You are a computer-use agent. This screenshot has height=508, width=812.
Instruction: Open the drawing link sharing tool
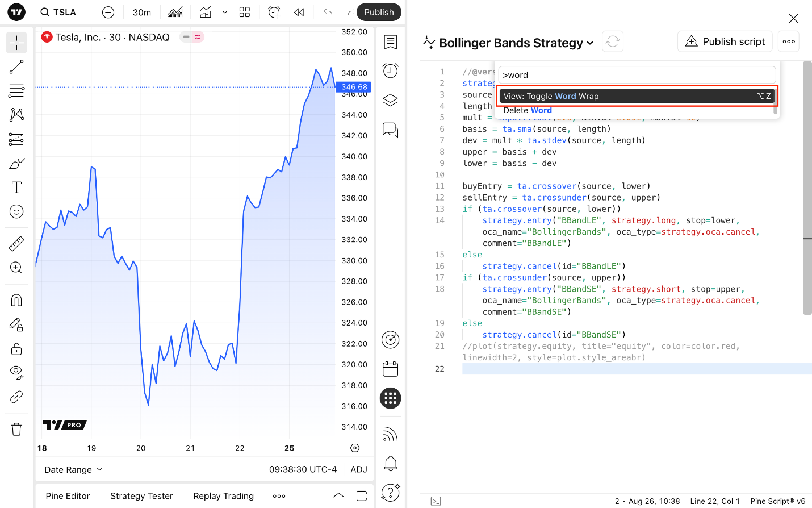pyautogui.click(x=16, y=397)
